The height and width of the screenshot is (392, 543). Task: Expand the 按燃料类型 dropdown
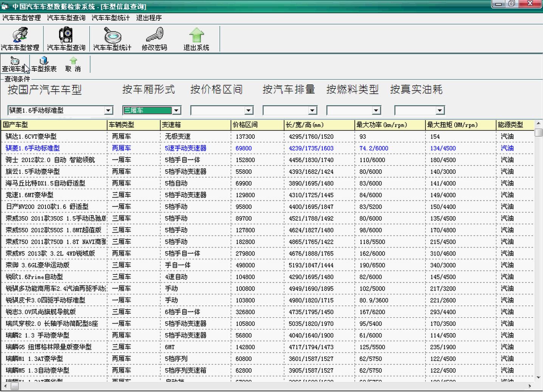(376, 110)
